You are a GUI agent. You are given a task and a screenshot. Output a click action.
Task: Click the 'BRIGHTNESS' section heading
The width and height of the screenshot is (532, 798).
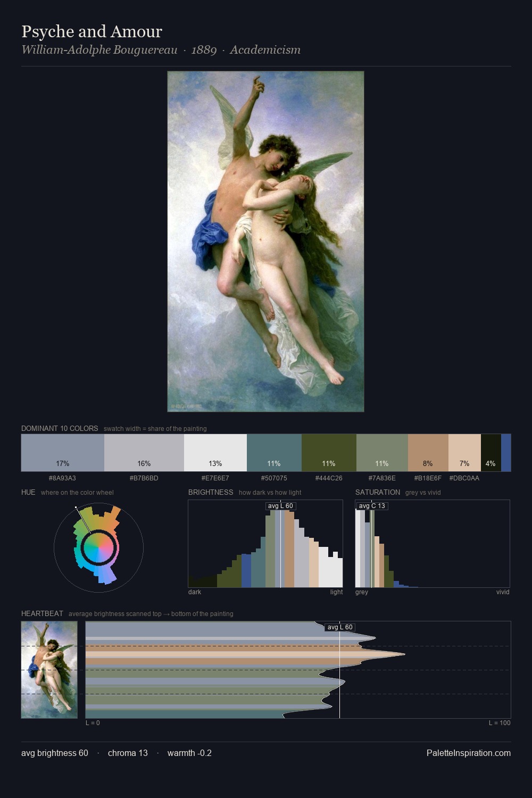(211, 492)
